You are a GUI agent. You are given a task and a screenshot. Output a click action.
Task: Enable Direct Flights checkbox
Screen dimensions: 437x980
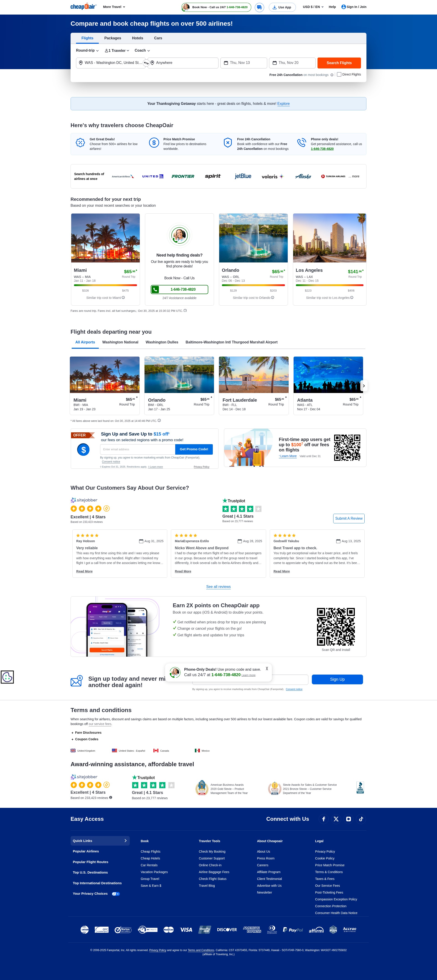(x=339, y=75)
